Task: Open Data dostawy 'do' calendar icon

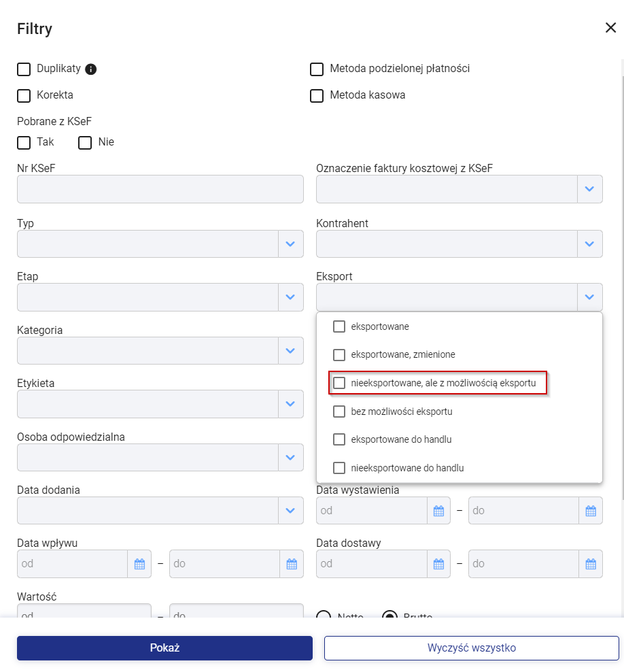Action: (591, 564)
